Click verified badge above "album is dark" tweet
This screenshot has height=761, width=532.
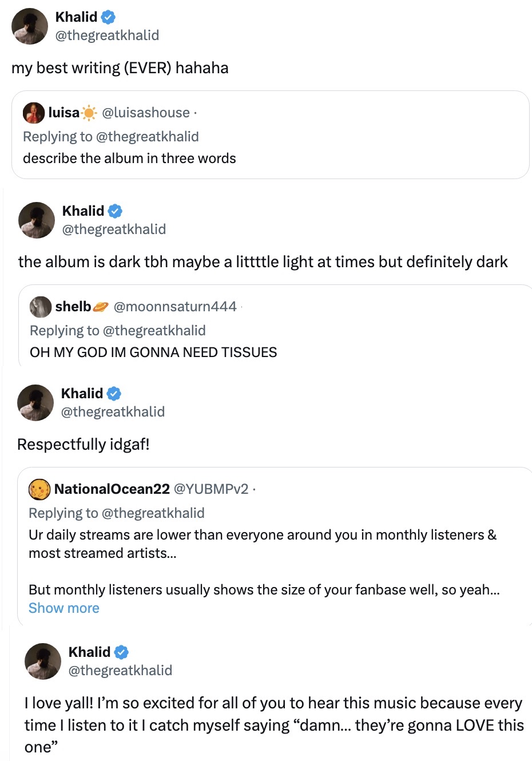point(115,211)
